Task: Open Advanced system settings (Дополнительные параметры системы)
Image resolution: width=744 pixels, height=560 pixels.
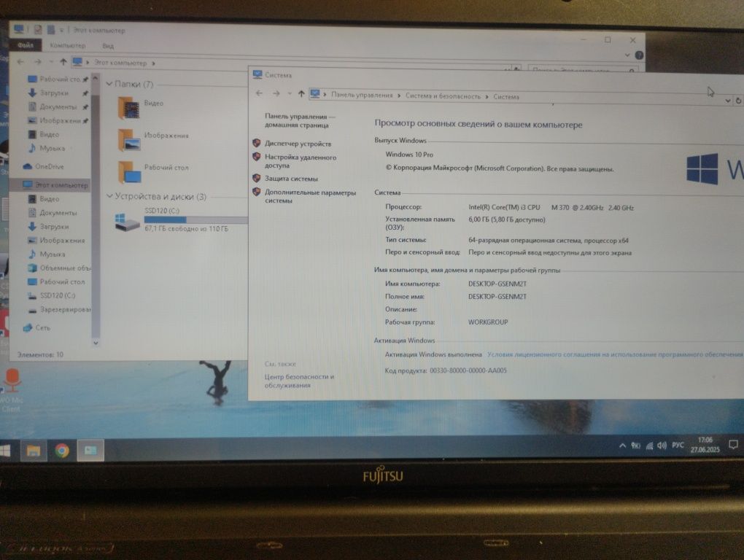Action: pyautogui.click(x=310, y=196)
